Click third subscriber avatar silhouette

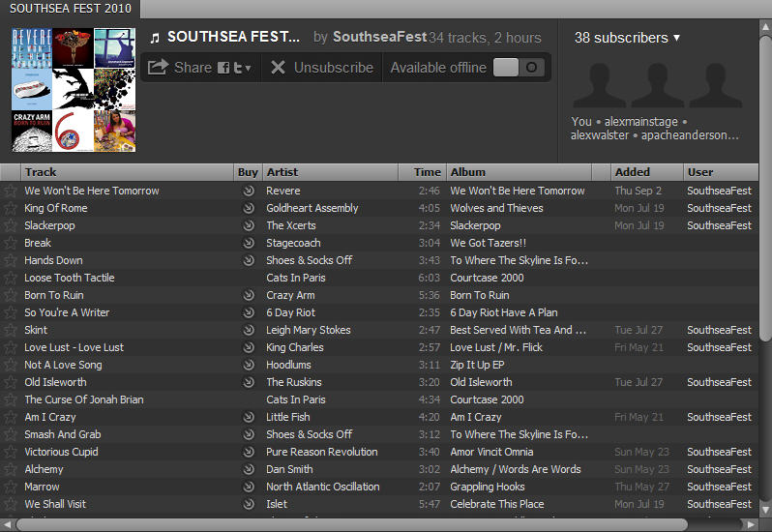[x=716, y=85]
